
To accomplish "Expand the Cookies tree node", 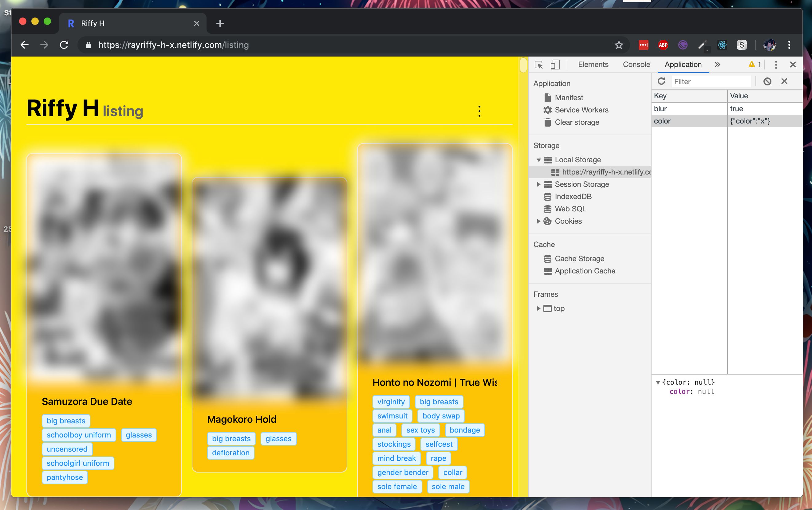I will click(x=538, y=221).
